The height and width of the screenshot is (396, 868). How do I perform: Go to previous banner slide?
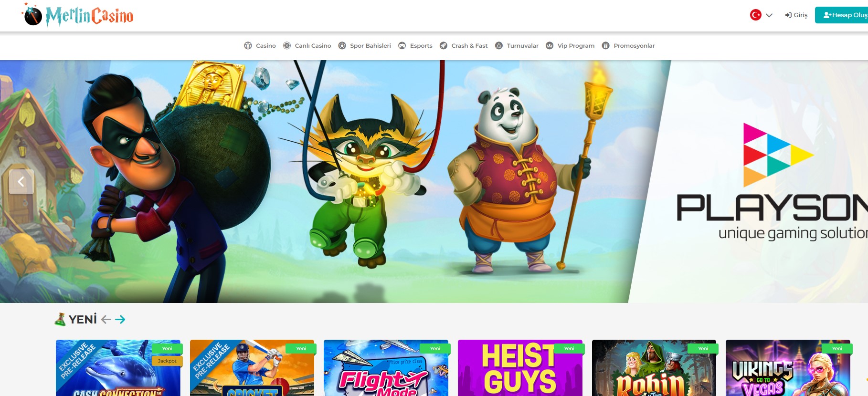pyautogui.click(x=21, y=182)
